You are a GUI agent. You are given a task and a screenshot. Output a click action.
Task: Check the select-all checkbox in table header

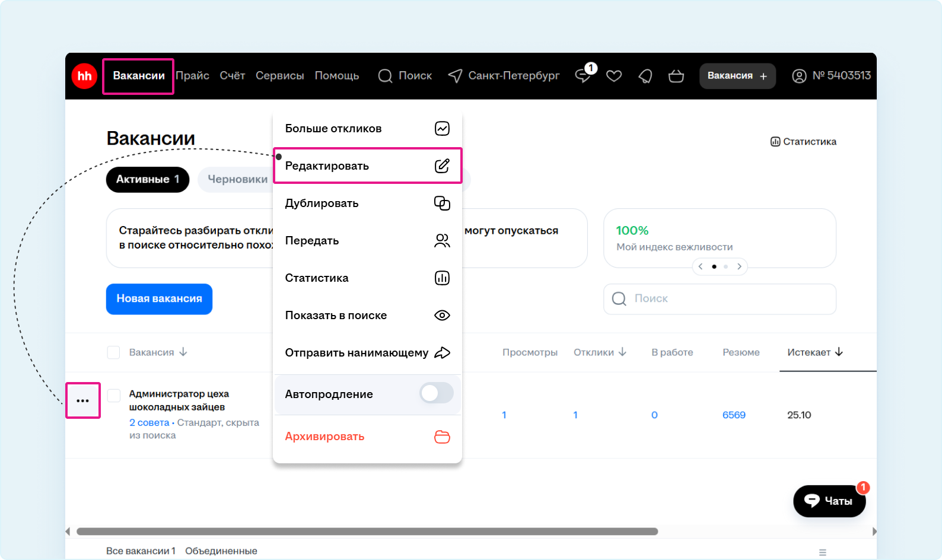point(113,352)
